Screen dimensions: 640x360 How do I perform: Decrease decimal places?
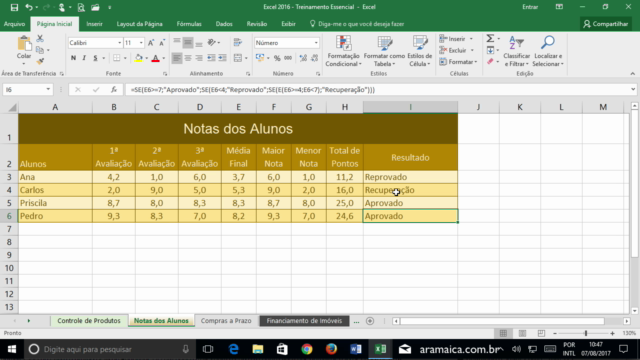(314, 58)
